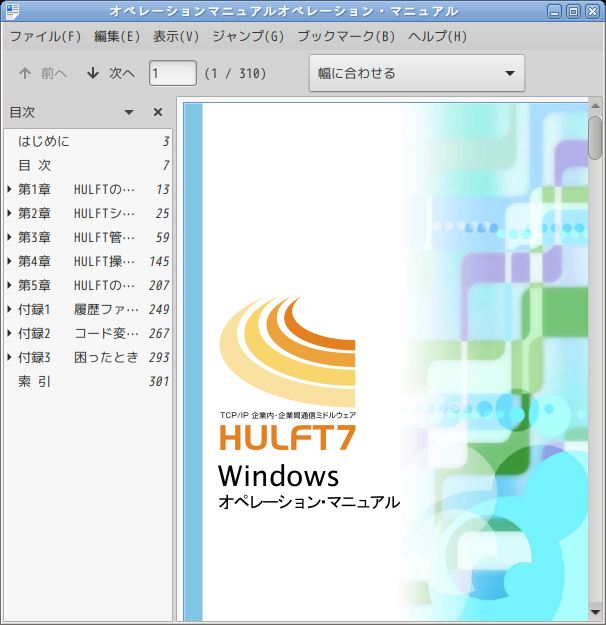Select the 目 次 entry on page 7
Screen dimensions: 606x625
[89, 165]
